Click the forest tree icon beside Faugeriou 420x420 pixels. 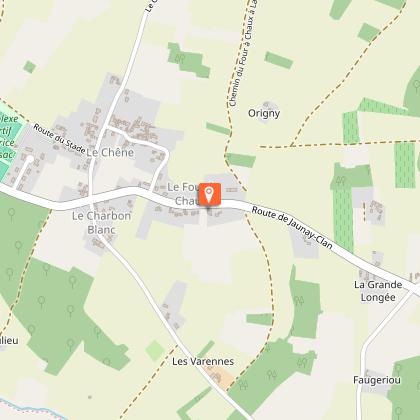click(398, 370)
